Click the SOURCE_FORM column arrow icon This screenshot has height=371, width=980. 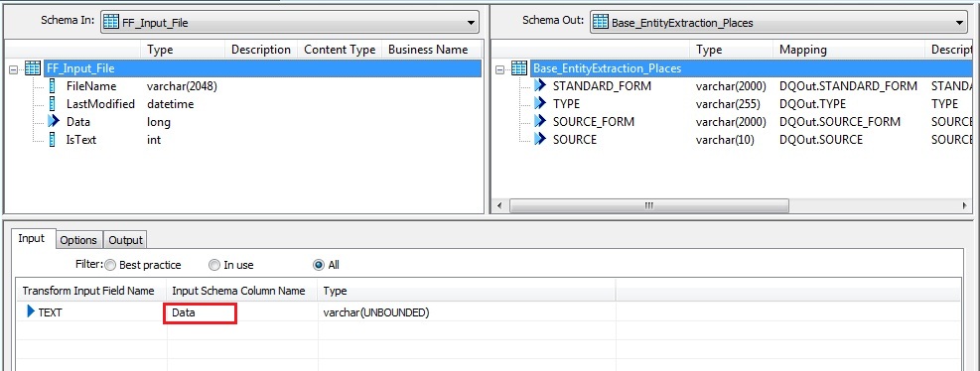click(540, 122)
